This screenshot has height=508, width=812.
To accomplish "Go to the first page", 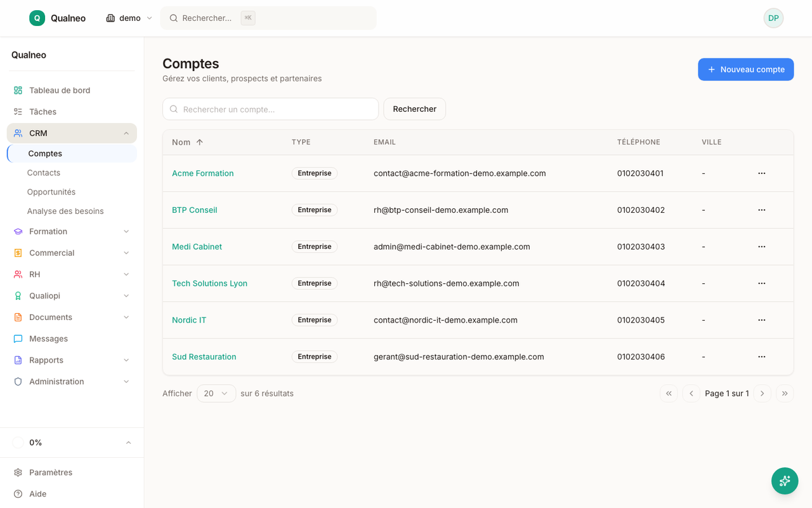I will 669,394.
